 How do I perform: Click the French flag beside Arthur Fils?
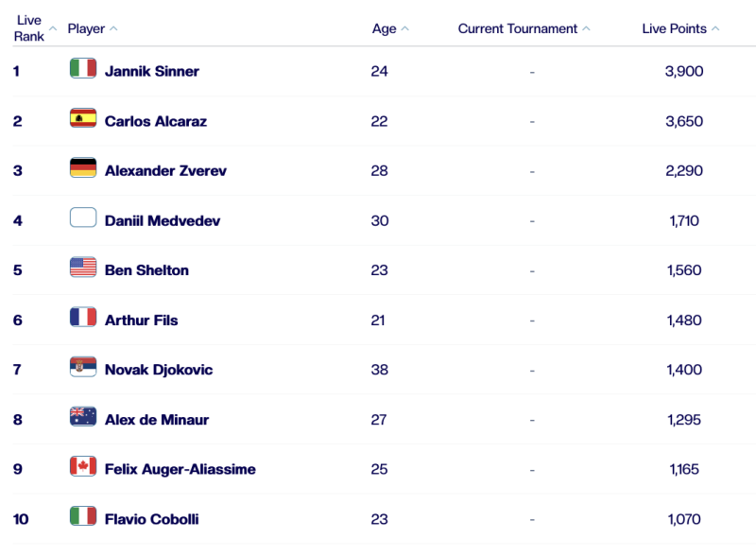tap(83, 319)
